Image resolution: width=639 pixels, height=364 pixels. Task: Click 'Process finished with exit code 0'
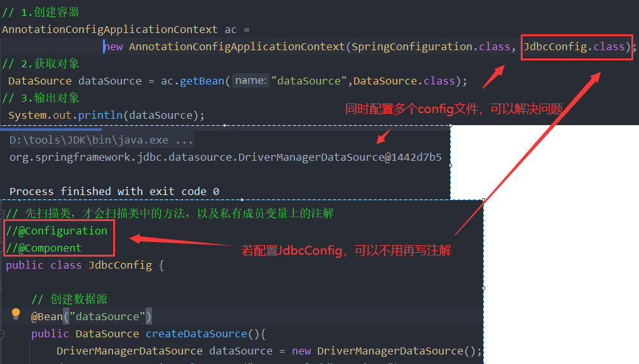[114, 191]
